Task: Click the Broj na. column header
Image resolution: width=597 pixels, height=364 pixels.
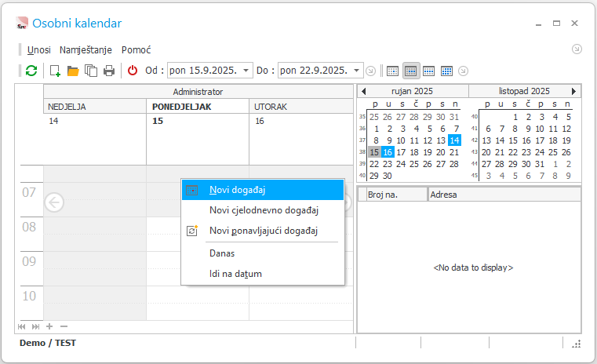Action: point(396,195)
